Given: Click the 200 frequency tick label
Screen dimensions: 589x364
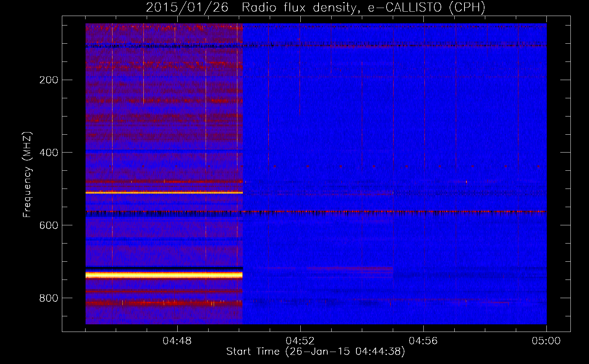Looking at the screenshot, I should coord(49,80).
